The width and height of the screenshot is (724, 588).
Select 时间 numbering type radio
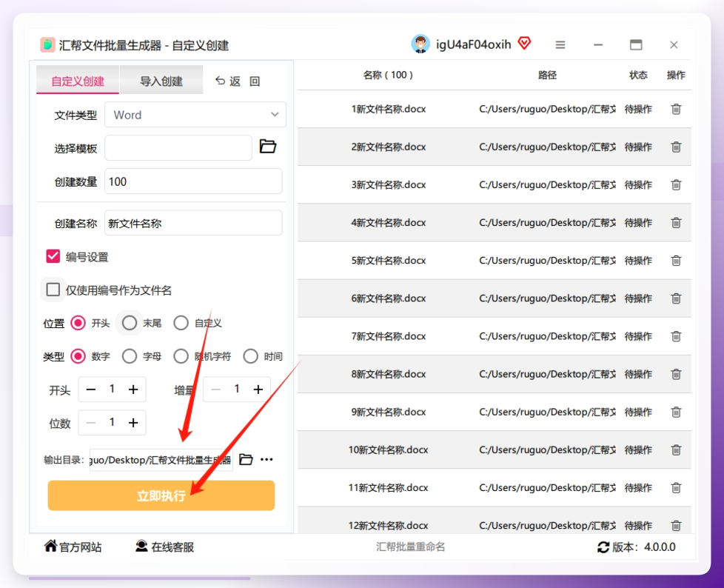point(251,356)
